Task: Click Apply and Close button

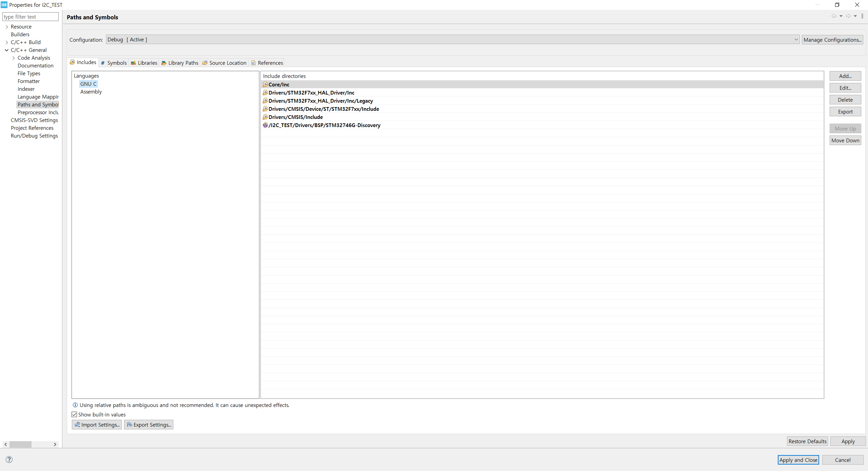Action: point(798,460)
